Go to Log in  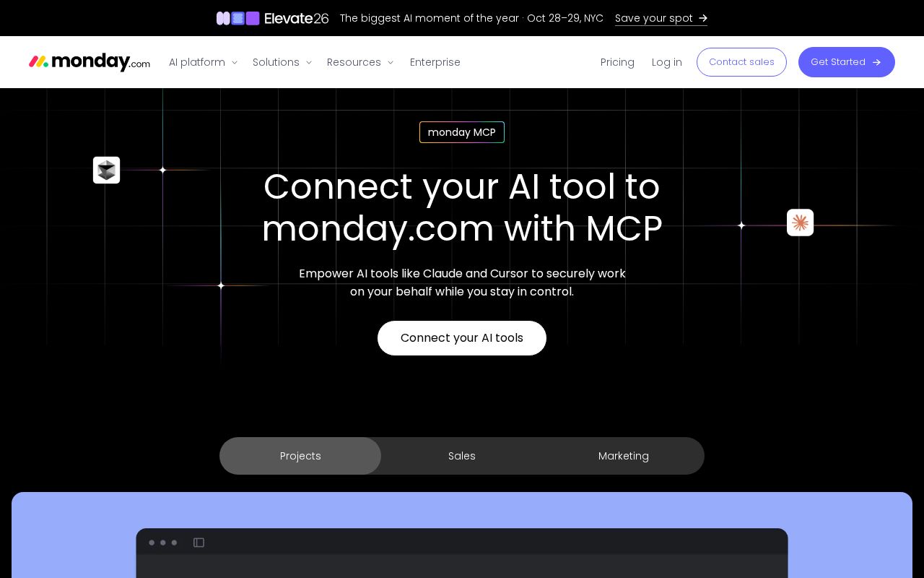[x=667, y=62]
